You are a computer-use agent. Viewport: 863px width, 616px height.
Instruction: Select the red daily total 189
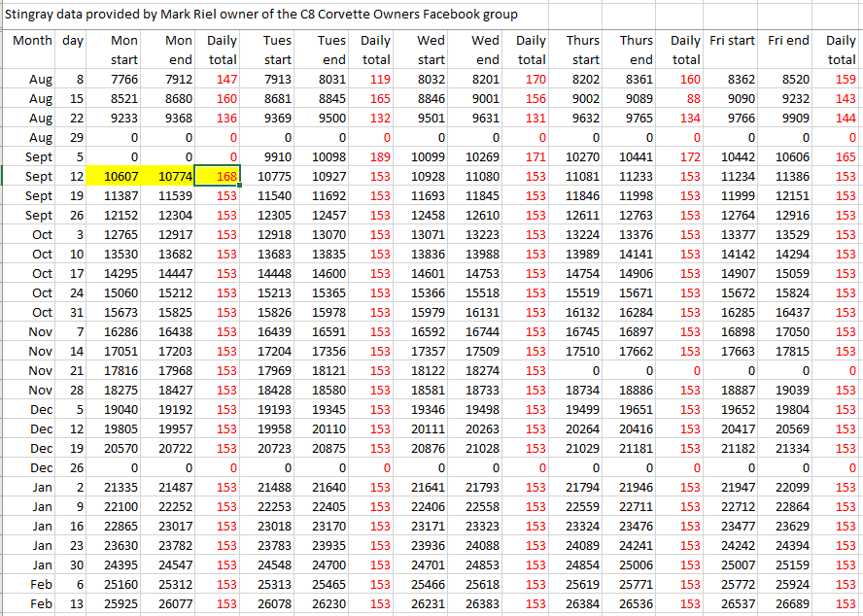(x=375, y=156)
